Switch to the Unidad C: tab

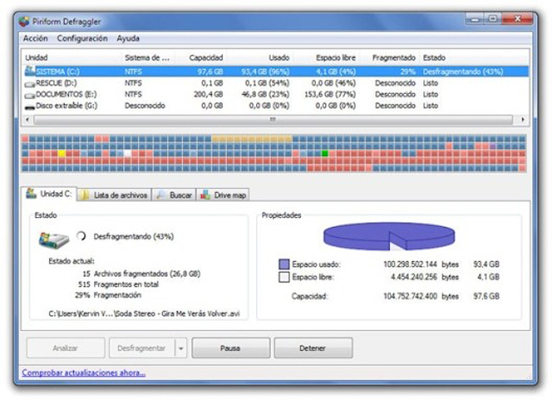click(49, 194)
